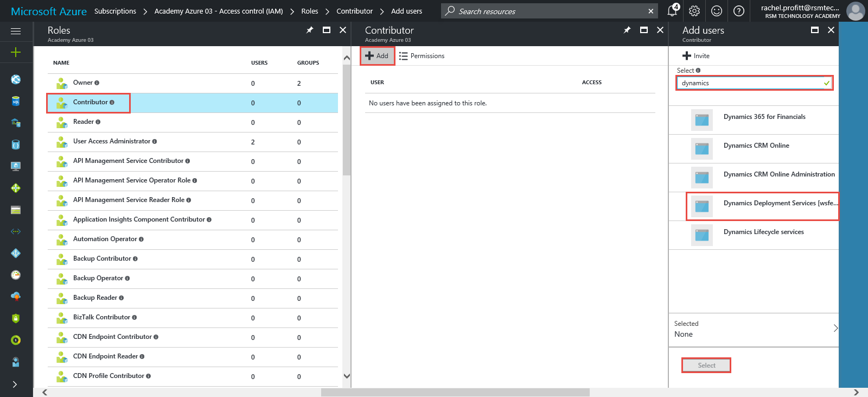Image resolution: width=868 pixels, height=397 pixels.
Task: Choose Dynamics Lifecycle services
Action: tap(754, 235)
